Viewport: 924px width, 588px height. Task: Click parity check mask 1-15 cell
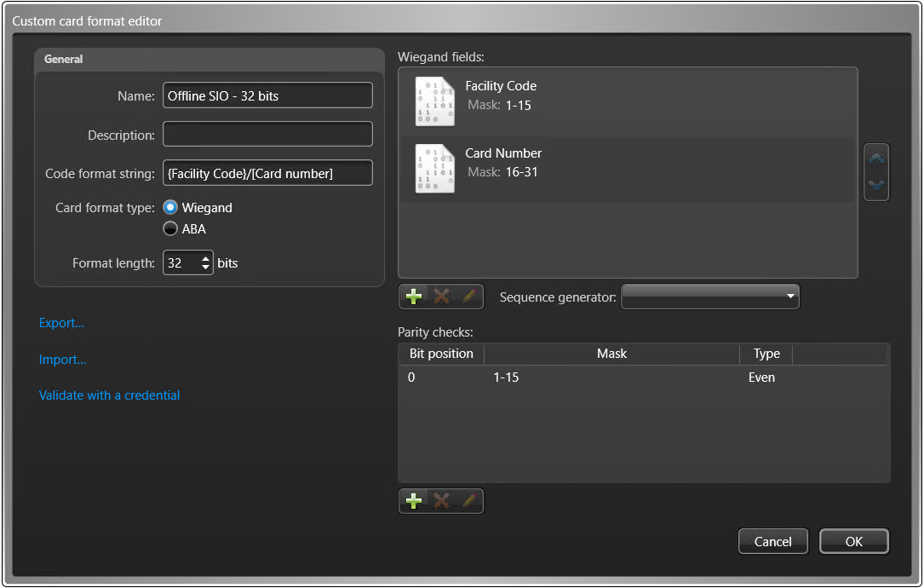(506, 378)
